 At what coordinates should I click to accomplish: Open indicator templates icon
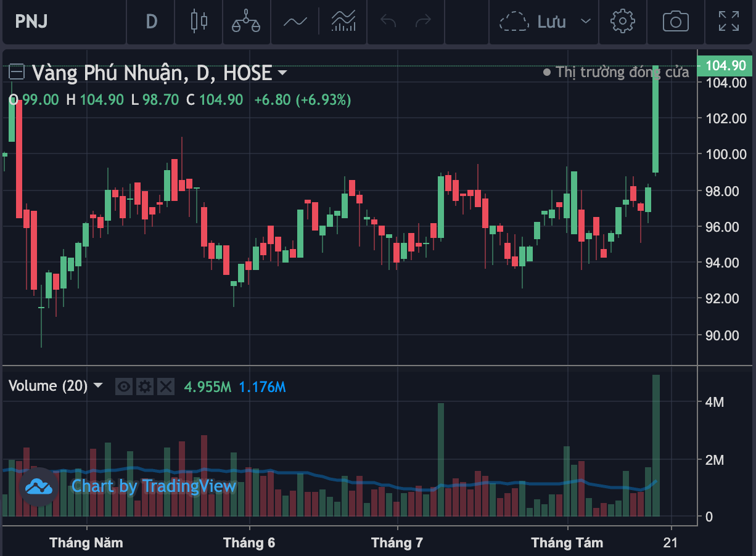click(343, 22)
